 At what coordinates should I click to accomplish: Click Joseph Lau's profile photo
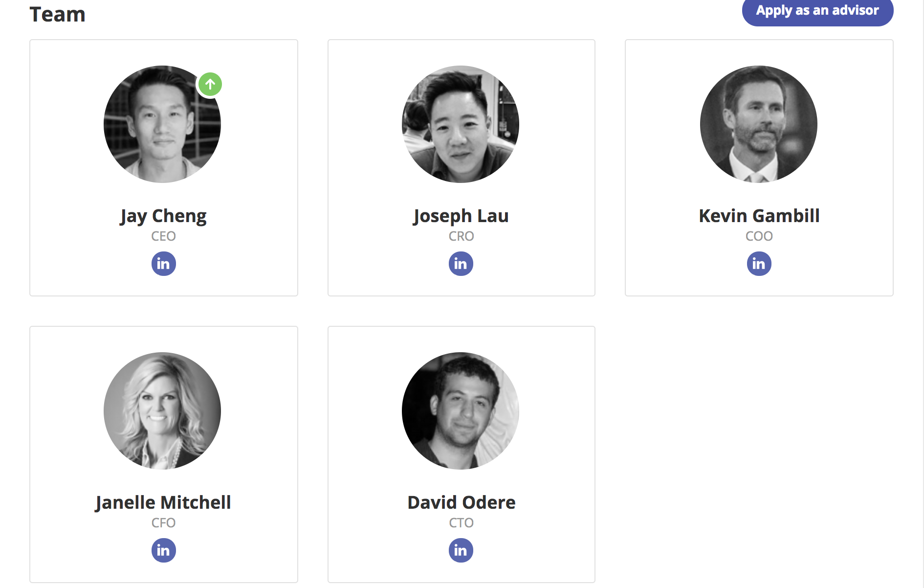tap(461, 124)
